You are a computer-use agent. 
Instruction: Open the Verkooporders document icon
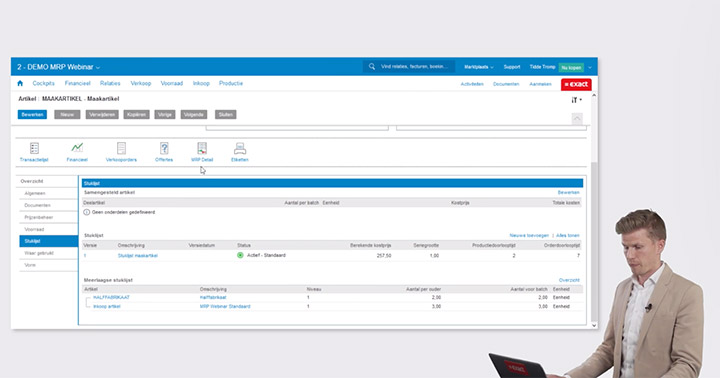(121, 148)
